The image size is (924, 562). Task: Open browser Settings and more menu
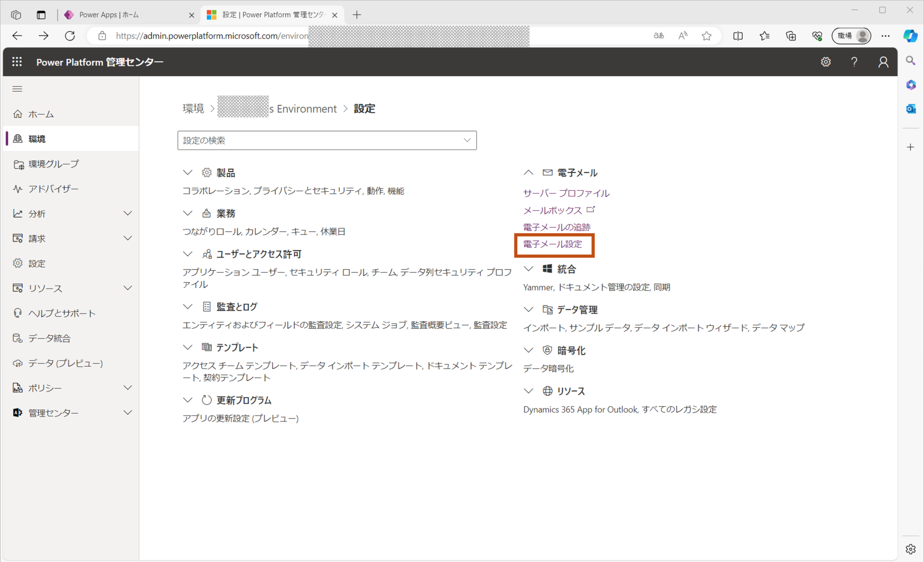click(x=885, y=36)
